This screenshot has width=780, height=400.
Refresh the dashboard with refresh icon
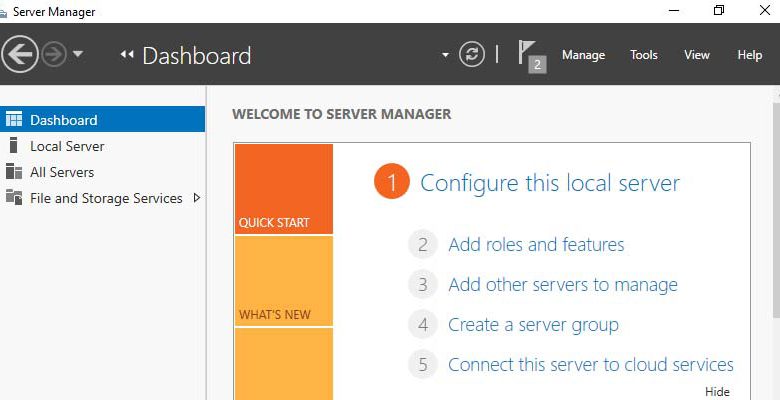[x=472, y=54]
